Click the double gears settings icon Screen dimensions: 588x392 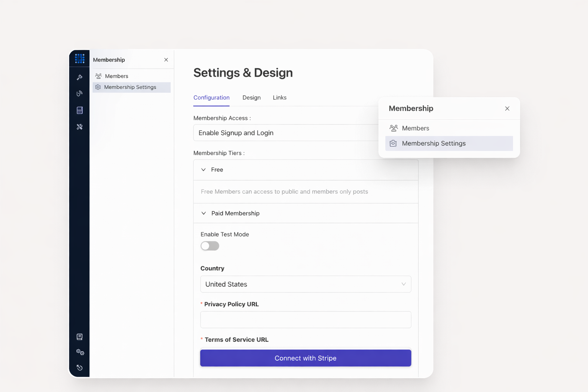pyautogui.click(x=80, y=352)
